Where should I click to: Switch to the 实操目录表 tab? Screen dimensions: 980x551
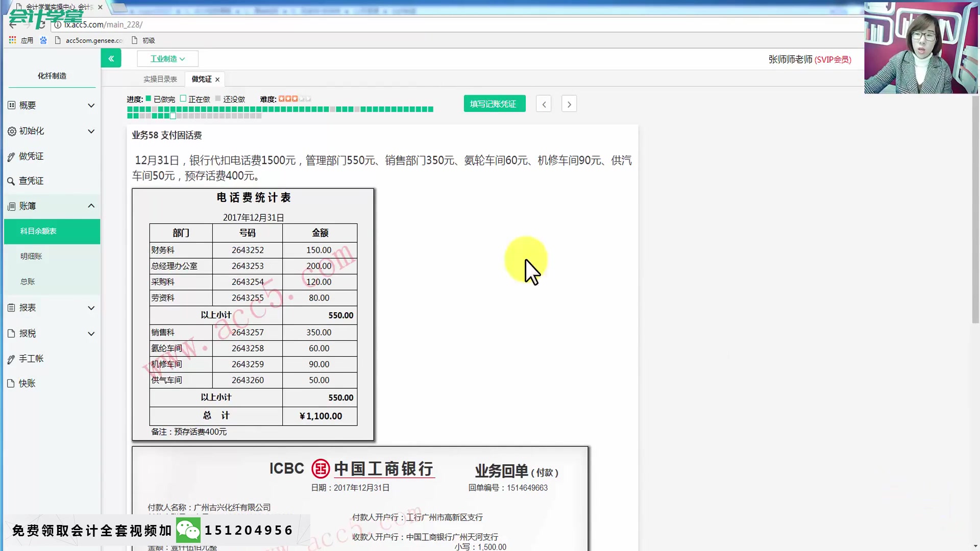coord(161,79)
